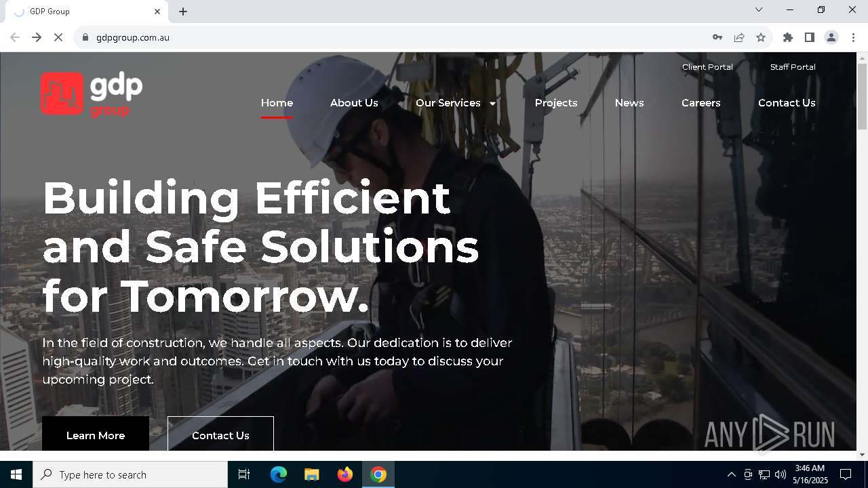Expand the Our Services dropdown arrow
Image resolution: width=868 pixels, height=488 pixels.
492,104
